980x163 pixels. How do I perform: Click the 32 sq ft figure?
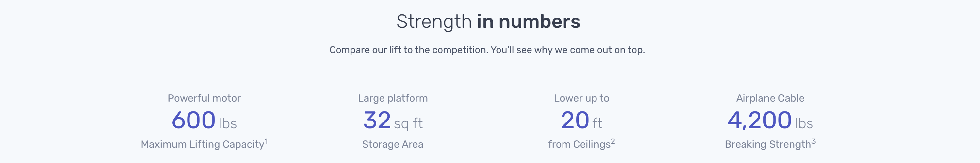point(393,120)
